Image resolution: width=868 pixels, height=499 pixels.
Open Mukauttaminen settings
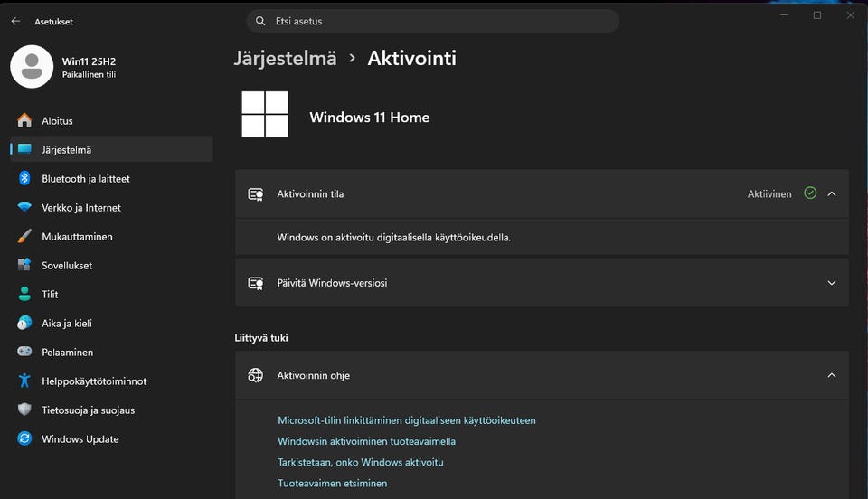(111, 236)
